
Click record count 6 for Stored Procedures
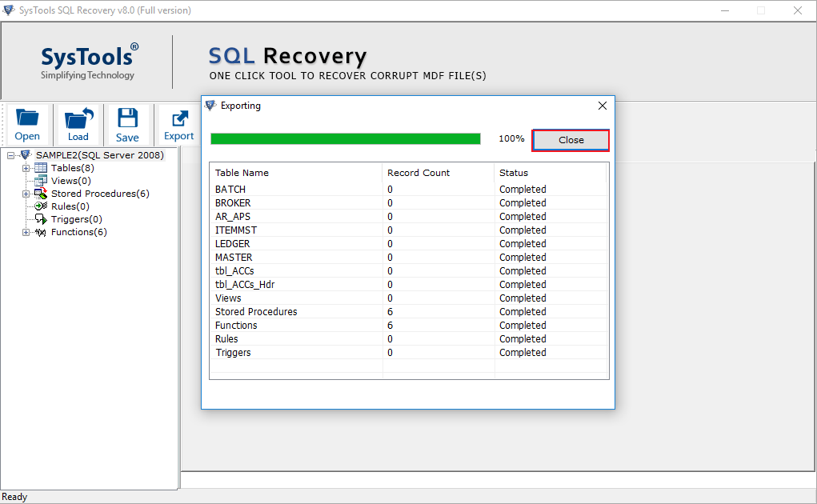coord(390,311)
